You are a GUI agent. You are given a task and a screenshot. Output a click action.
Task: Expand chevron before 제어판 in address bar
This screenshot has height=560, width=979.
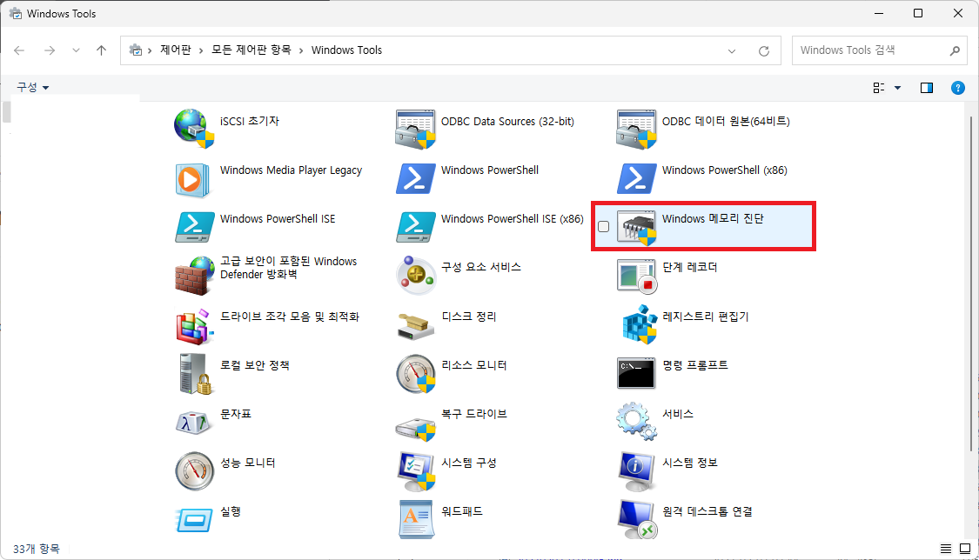point(150,50)
